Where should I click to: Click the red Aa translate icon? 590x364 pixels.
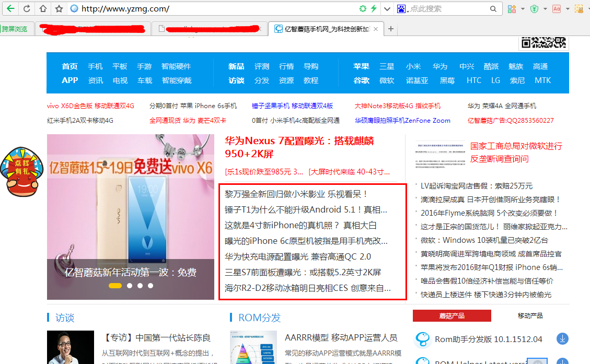click(x=557, y=9)
